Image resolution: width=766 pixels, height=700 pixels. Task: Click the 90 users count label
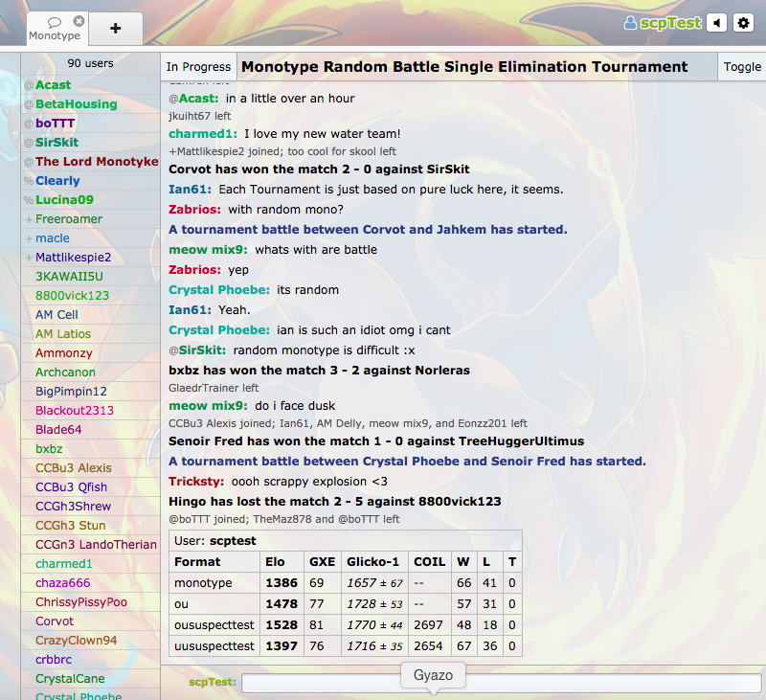90,63
